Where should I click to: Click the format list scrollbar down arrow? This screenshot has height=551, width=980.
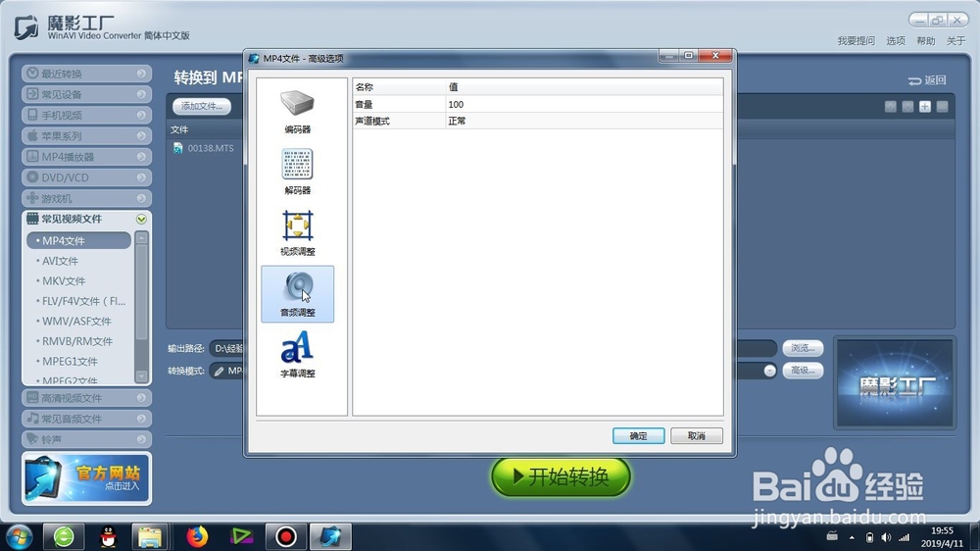(x=142, y=376)
